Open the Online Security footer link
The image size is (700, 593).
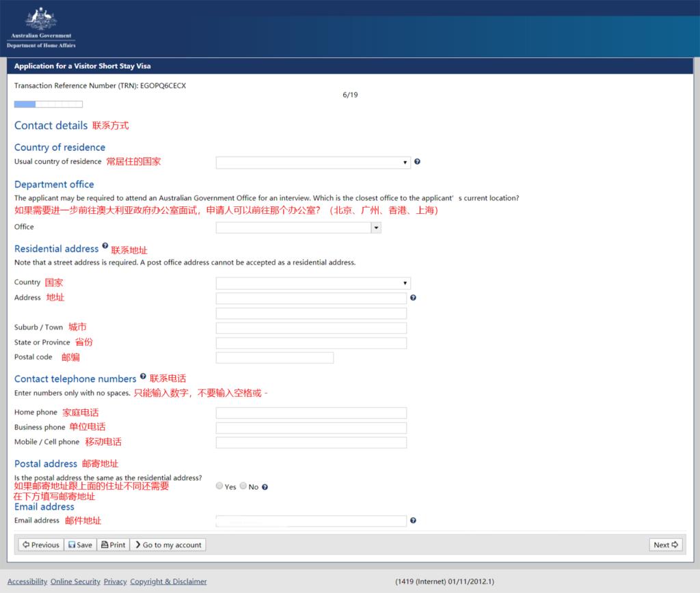coord(75,581)
